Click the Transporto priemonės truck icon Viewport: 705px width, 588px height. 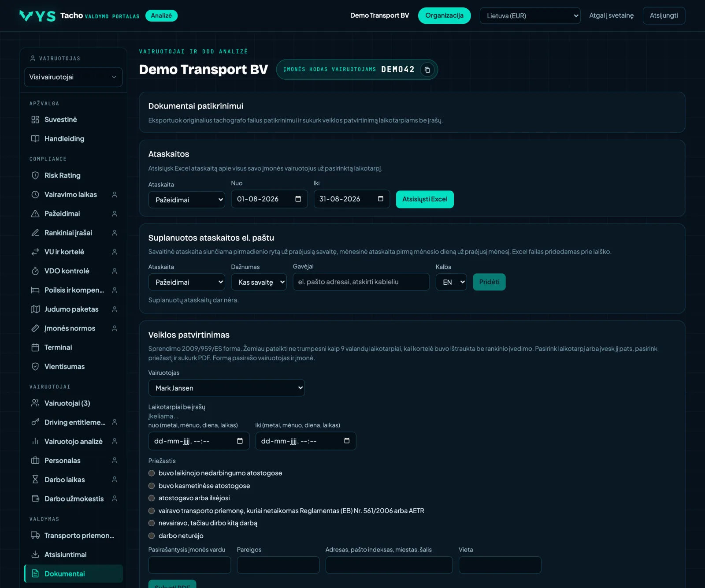tap(35, 536)
